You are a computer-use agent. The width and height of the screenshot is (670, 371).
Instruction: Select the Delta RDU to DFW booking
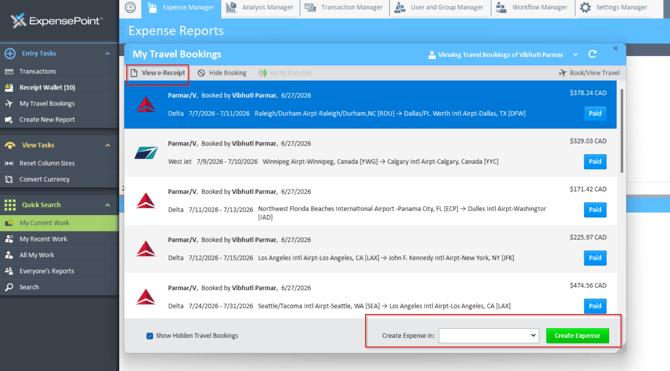(x=370, y=105)
